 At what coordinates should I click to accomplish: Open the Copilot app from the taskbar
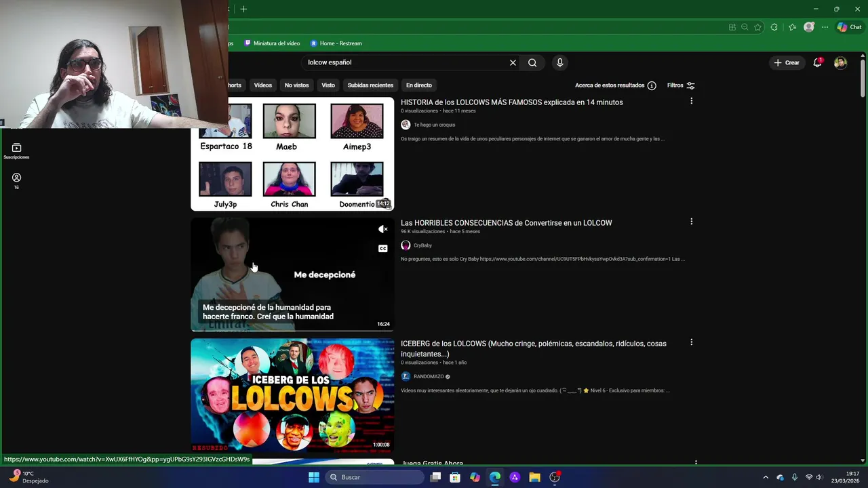pos(475,477)
